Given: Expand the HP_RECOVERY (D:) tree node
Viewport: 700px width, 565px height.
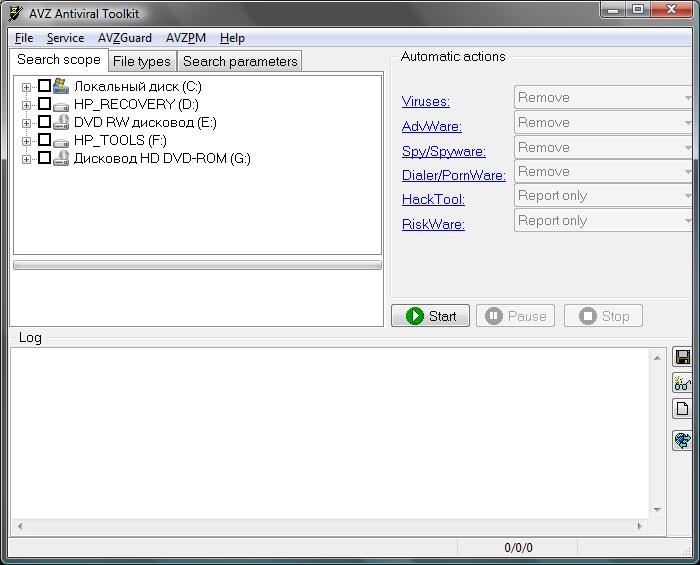Looking at the screenshot, I should (x=26, y=105).
